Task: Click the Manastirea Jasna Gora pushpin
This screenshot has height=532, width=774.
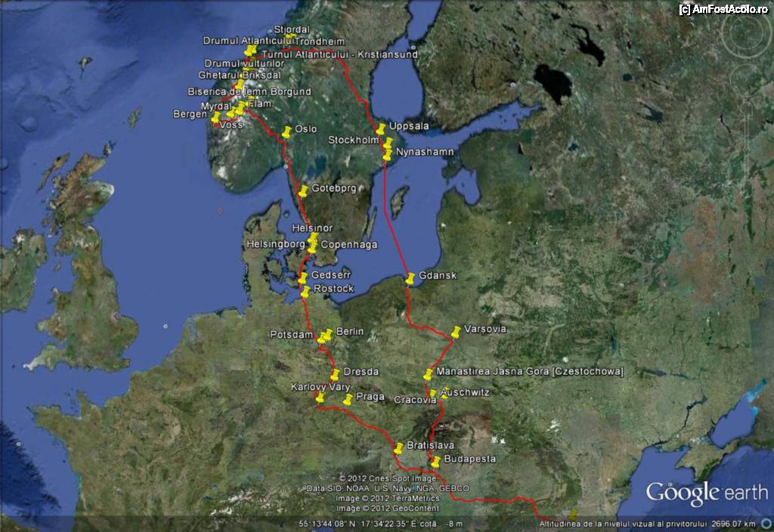Action: pyautogui.click(x=429, y=374)
